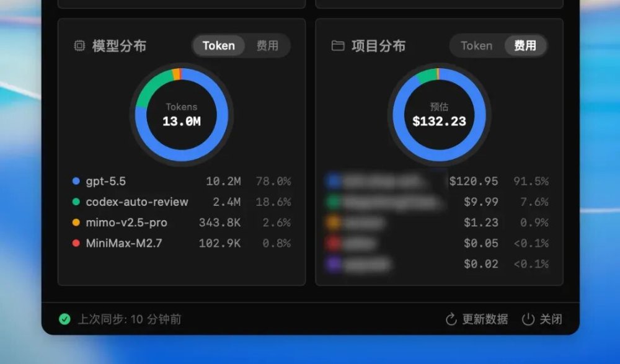Click the refresh icon next to 更新数据
Viewport: 620px width, 364px height.
(451, 319)
